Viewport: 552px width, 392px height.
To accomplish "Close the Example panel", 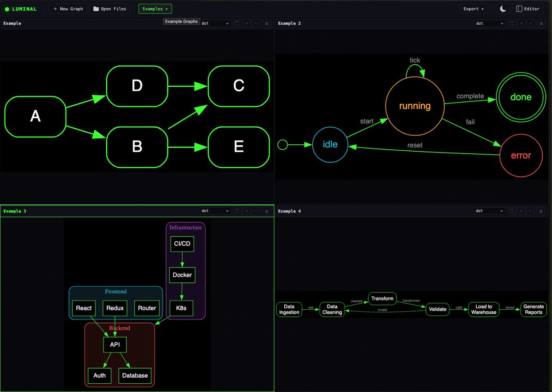I will 266,23.
